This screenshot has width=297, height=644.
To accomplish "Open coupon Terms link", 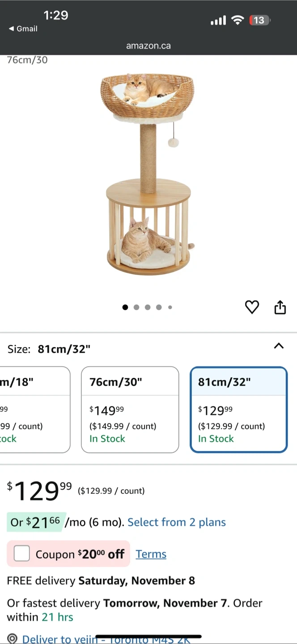I will point(151,554).
